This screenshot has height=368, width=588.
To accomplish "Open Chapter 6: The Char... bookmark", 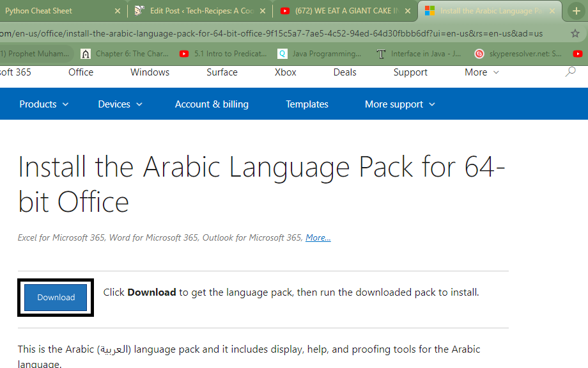I will [x=125, y=54].
